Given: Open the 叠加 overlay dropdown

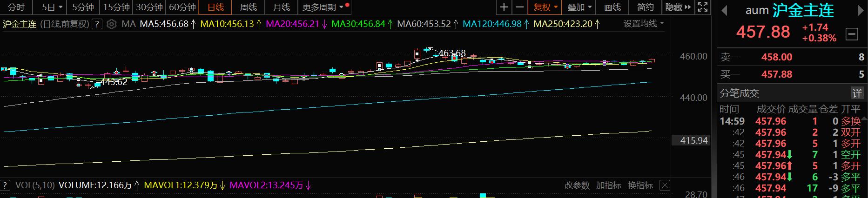Looking at the screenshot, I should click(579, 7).
